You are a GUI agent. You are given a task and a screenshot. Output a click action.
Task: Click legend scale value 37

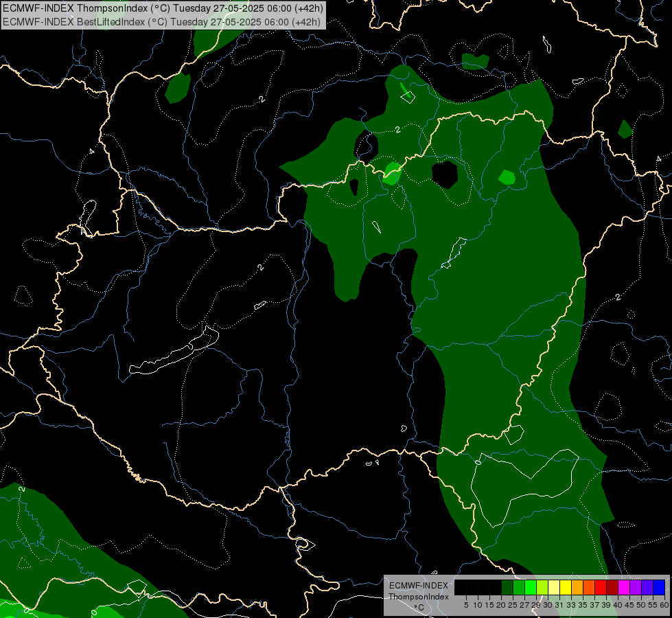594,605
